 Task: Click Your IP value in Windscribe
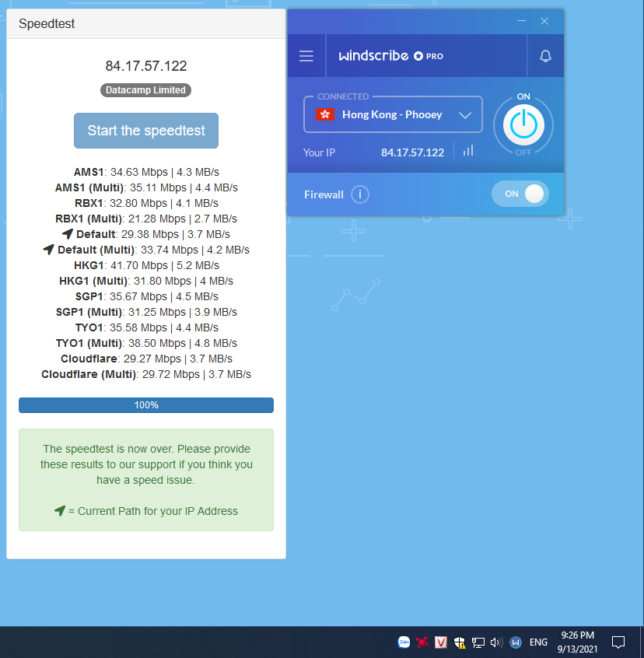pyautogui.click(x=412, y=152)
